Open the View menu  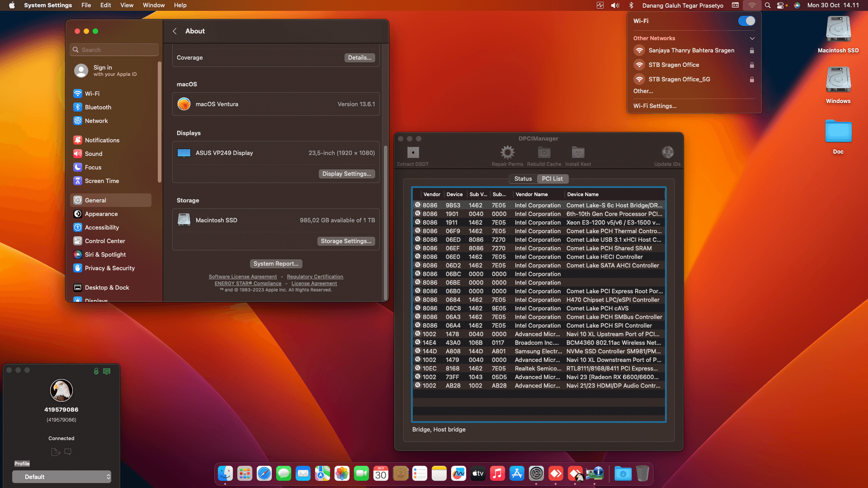pyautogui.click(x=127, y=5)
